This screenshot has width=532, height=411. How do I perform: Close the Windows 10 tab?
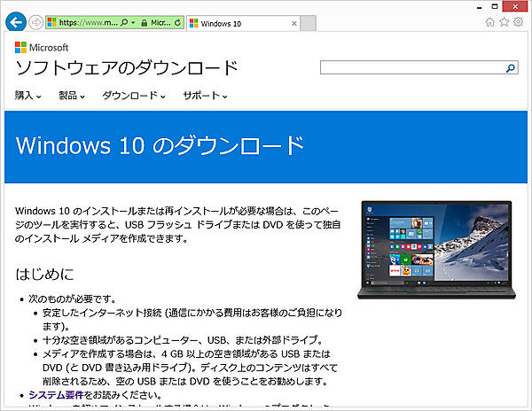click(x=294, y=23)
